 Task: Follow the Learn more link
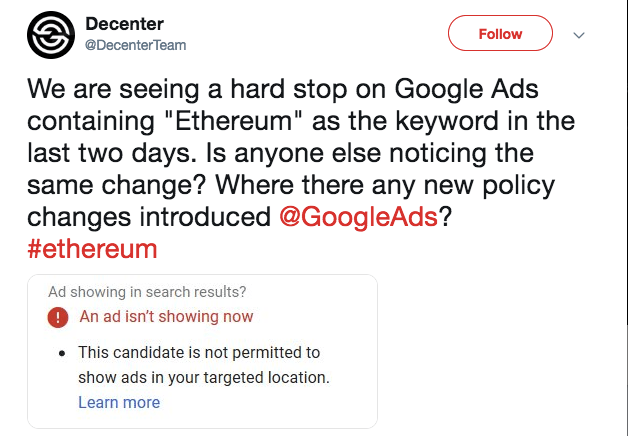tap(119, 402)
